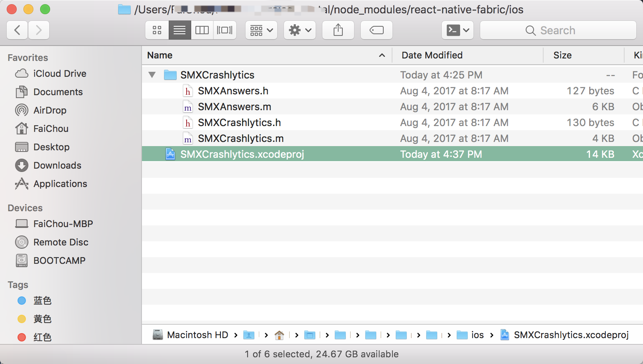
Task: Collapse the SMXCrashlytics folder disclosure triangle
Action: tap(152, 75)
